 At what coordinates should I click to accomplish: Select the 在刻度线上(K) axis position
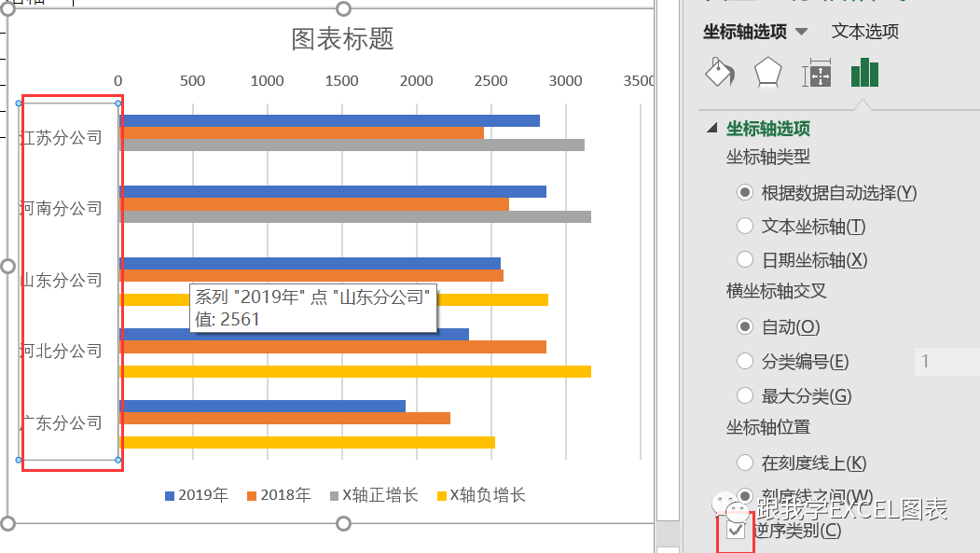(745, 463)
